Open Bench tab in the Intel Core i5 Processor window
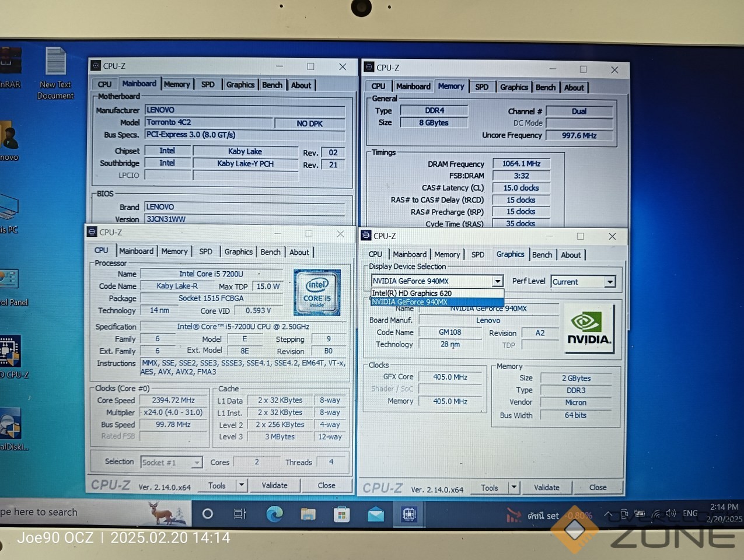Screen dimensions: 744x560 (x=270, y=252)
